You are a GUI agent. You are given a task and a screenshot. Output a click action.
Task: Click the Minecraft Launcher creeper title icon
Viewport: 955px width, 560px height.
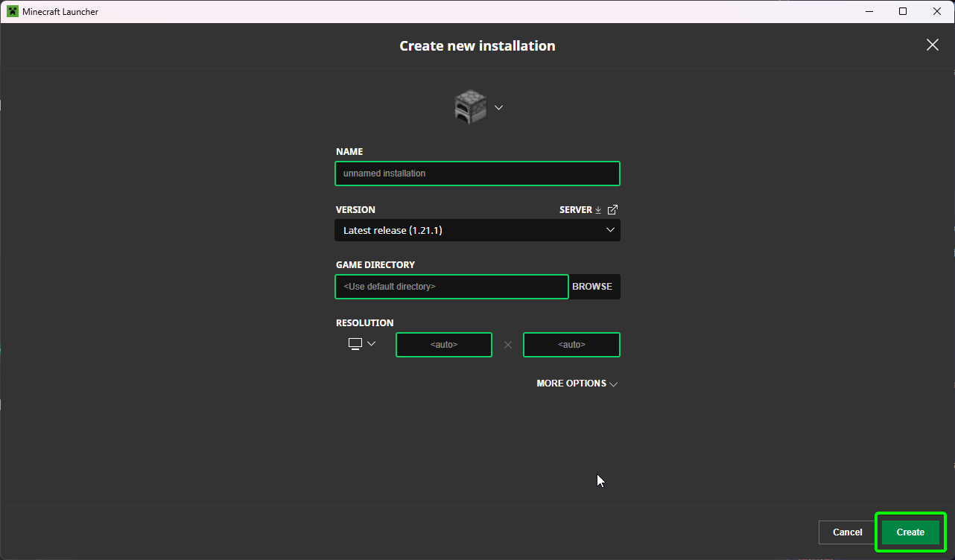13,11
